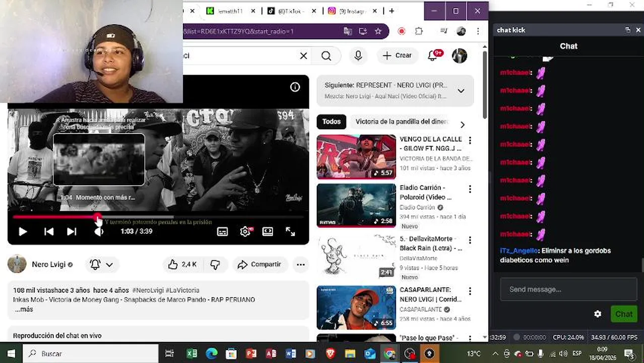Switch to the Kick lematth11 tab

click(231, 11)
